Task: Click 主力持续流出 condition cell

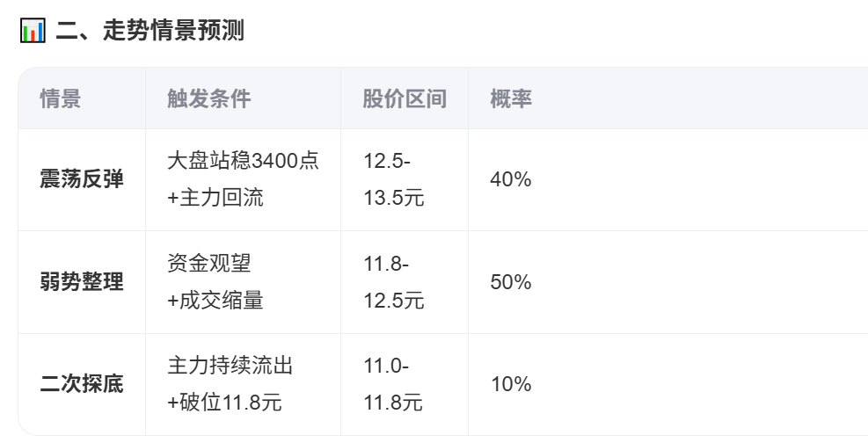Action: (x=230, y=366)
